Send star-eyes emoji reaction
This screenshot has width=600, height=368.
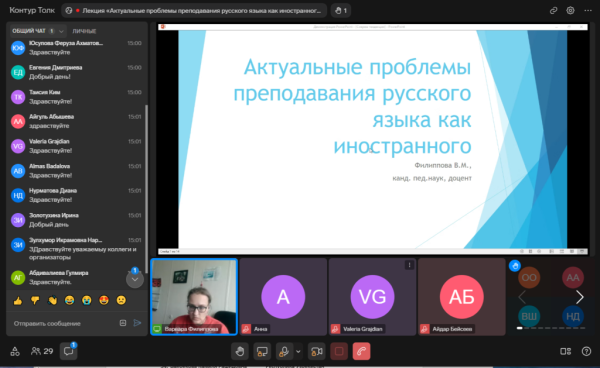point(104,300)
